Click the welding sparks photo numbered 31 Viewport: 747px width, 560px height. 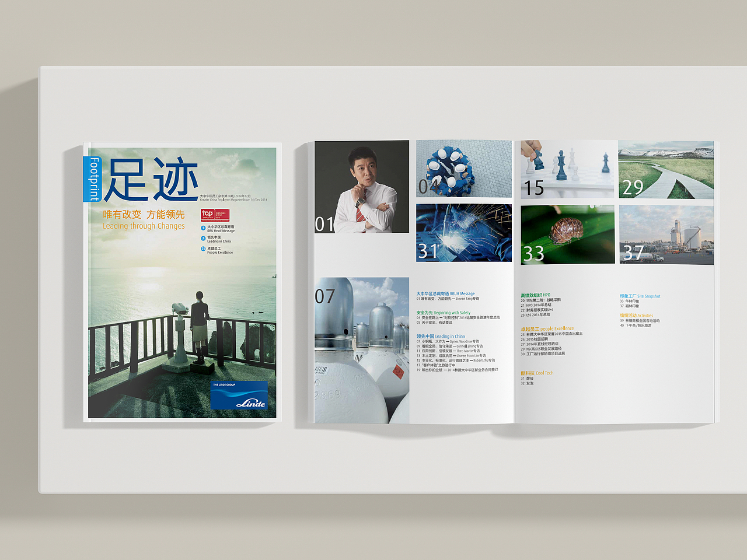click(x=464, y=233)
